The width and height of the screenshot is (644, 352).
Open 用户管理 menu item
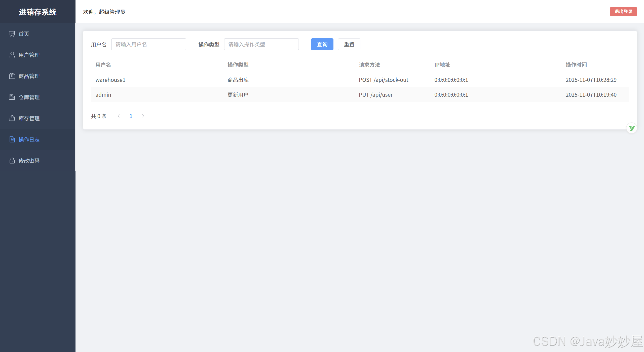coord(38,55)
